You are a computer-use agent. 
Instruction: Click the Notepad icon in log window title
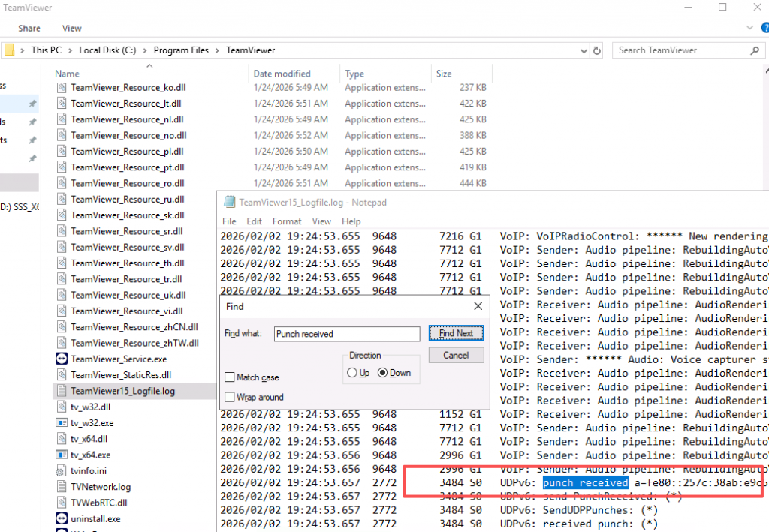pos(229,203)
